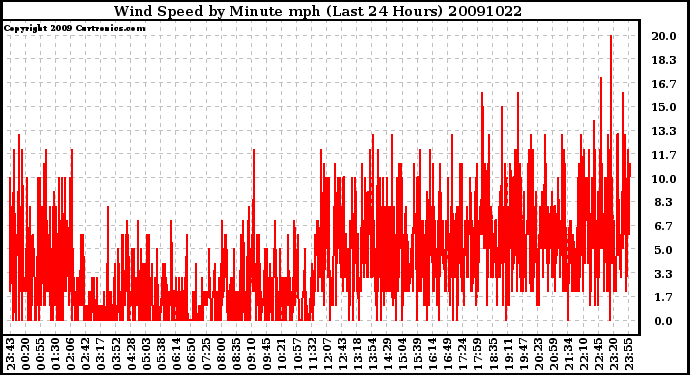Click the 13:54 time label
The height and width of the screenshot is (375, 690).
tap(372, 354)
